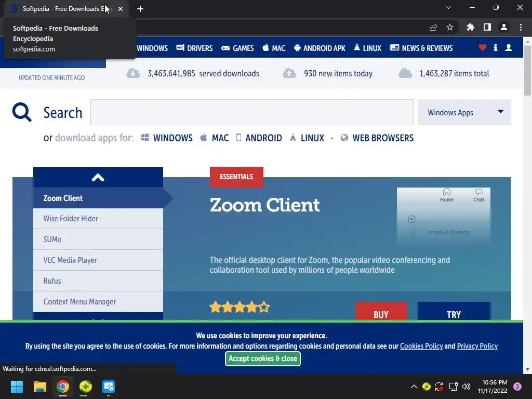The height and width of the screenshot is (399, 532).
Task: Click the Zoom Client star rating
Action: click(x=240, y=308)
